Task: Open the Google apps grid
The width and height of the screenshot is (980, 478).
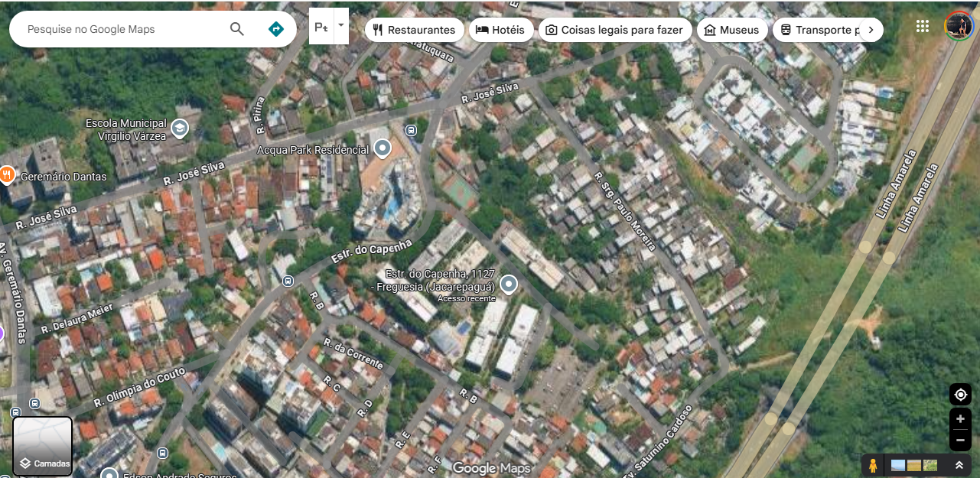Action: (923, 26)
